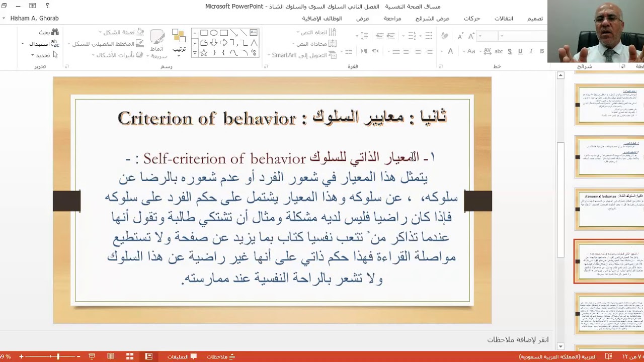Open the Replace (استبدال) tool

coord(43,44)
